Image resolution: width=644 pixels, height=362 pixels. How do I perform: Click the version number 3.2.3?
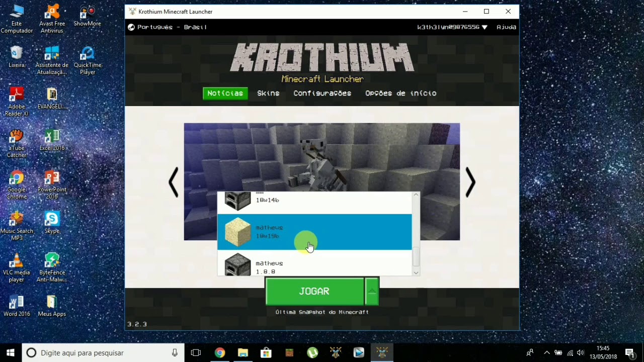(137, 324)
